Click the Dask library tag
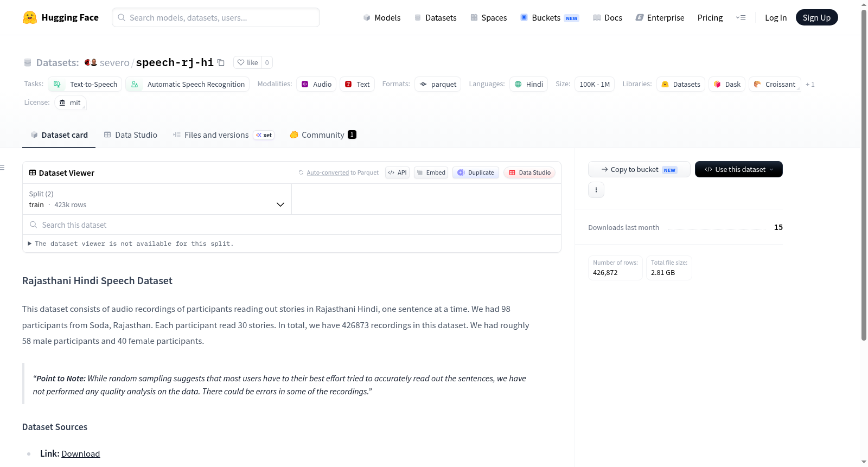The height and width of the screenshot is (467, 868). tap(727, 84)
